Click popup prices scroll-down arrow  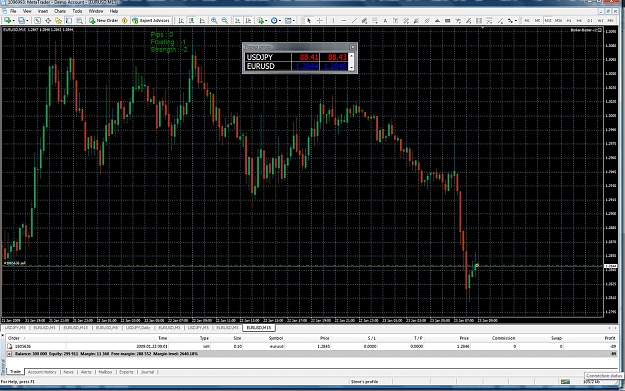(x=352, y=68)
